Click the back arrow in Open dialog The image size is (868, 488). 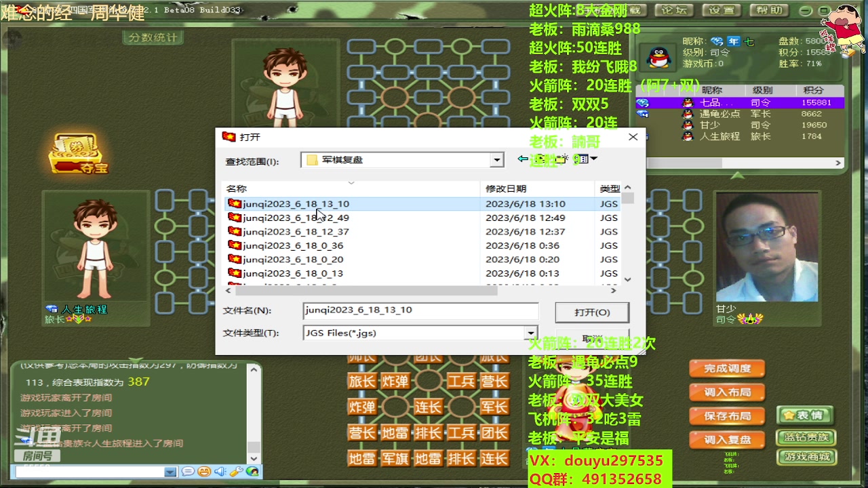pos(522,159)
